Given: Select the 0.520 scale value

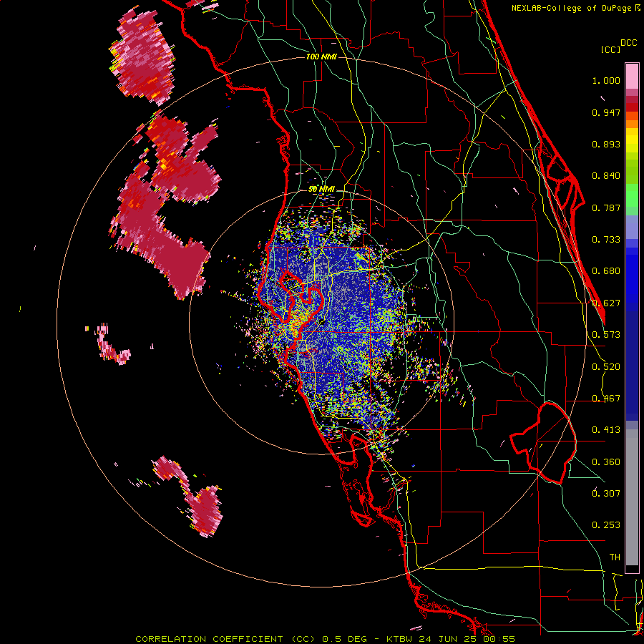Looking at the screenshot, I should coord(606,367).
